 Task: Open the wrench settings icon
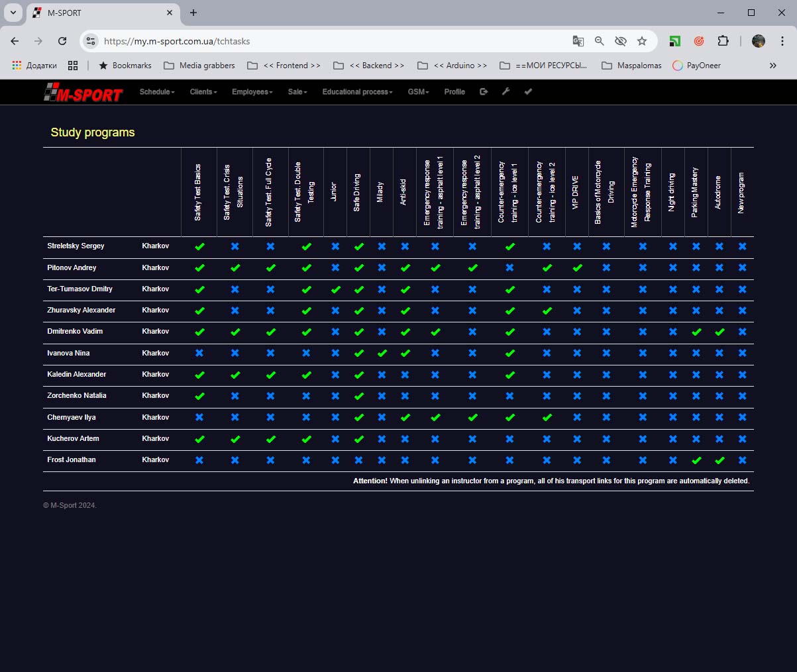tap(506, 92)
